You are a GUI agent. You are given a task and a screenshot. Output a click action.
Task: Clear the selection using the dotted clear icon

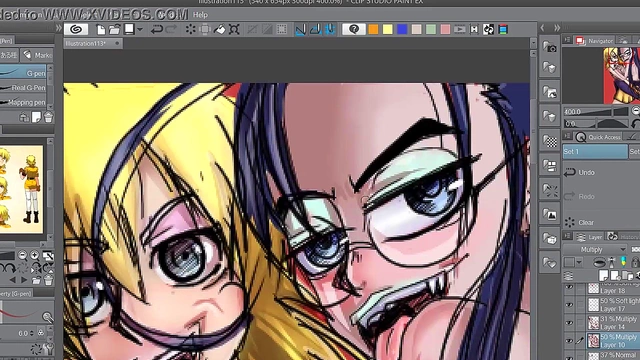190,29
